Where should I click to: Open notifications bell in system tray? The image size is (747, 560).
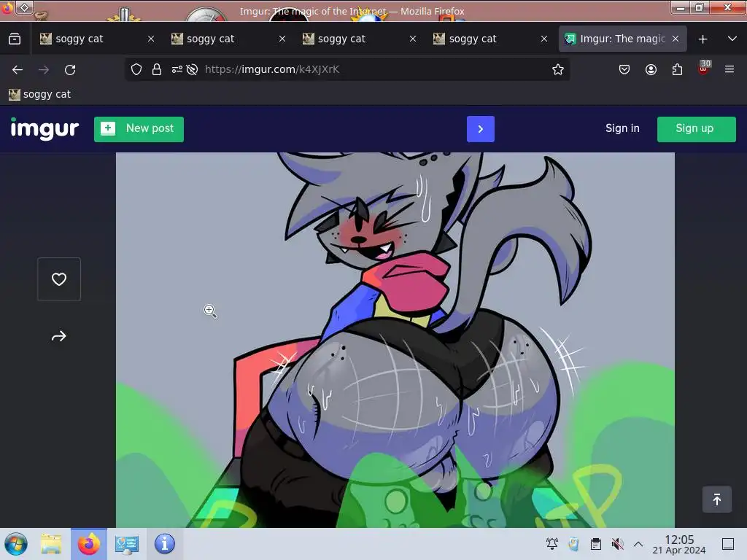point(552,544)
